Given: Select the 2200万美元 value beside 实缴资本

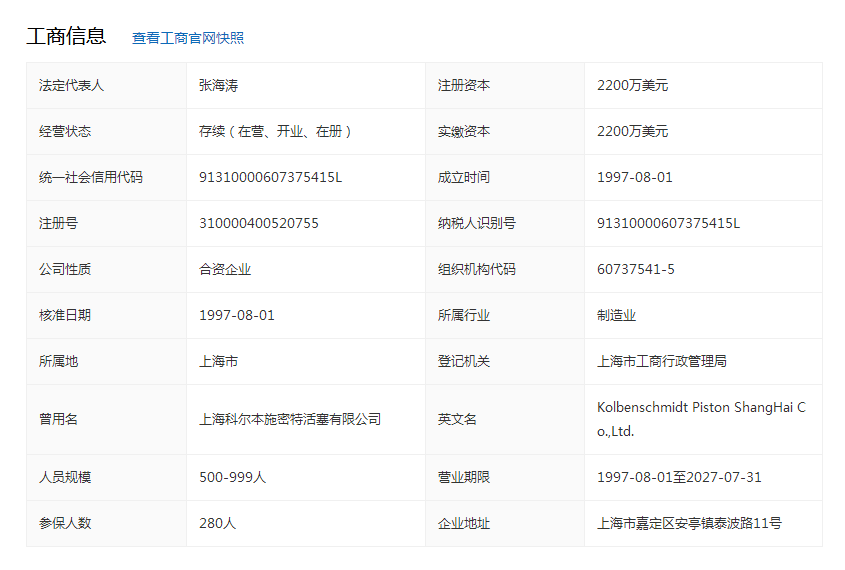Looking at the screenshot, I should tap(633, 131).
